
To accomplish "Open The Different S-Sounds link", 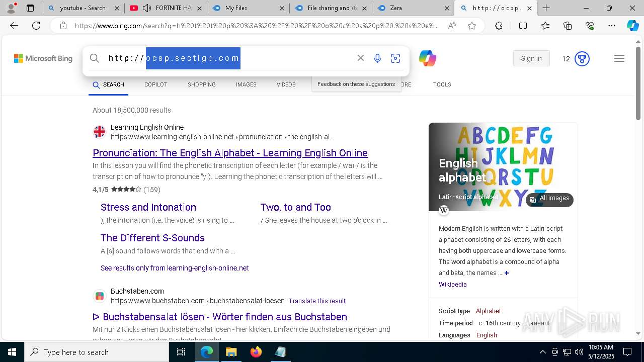I will pyautogui.click(x=152, y=238).
